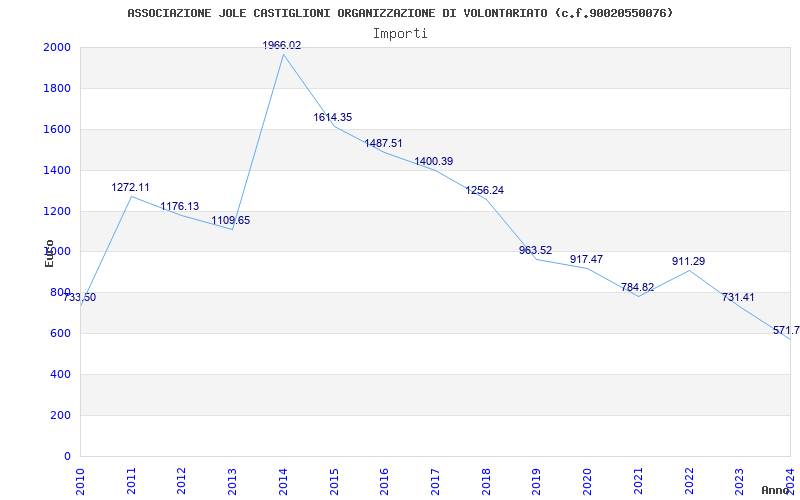Select the 2015 x-axis year label

pyautogui.click(x=334, y=481)
